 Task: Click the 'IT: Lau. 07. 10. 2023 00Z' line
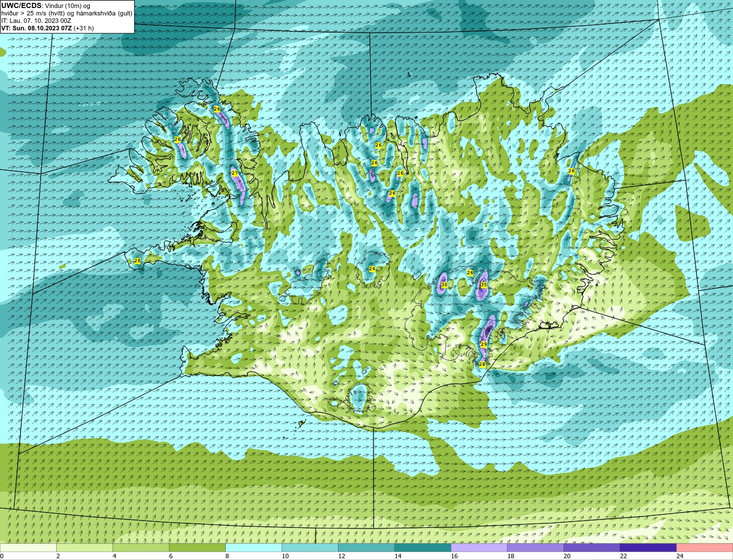(x=36, y=21)
